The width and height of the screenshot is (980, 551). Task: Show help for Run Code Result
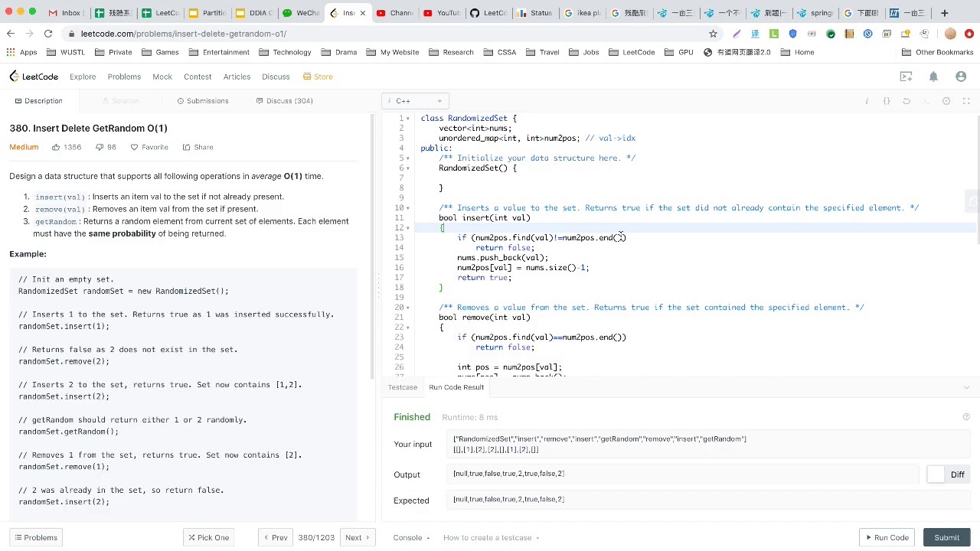[966, 417]
